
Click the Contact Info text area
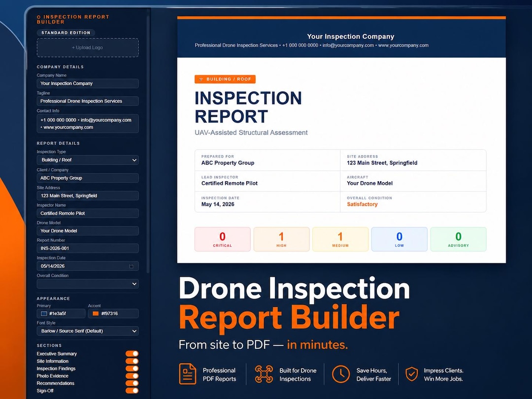coord(88,124)
